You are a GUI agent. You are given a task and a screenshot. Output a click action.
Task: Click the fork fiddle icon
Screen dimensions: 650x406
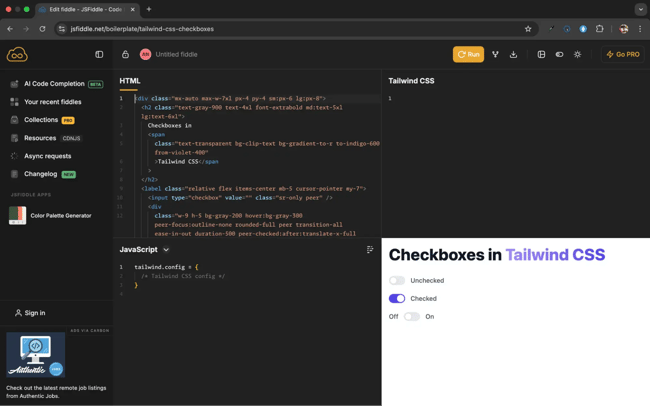(x=495, y=55)
